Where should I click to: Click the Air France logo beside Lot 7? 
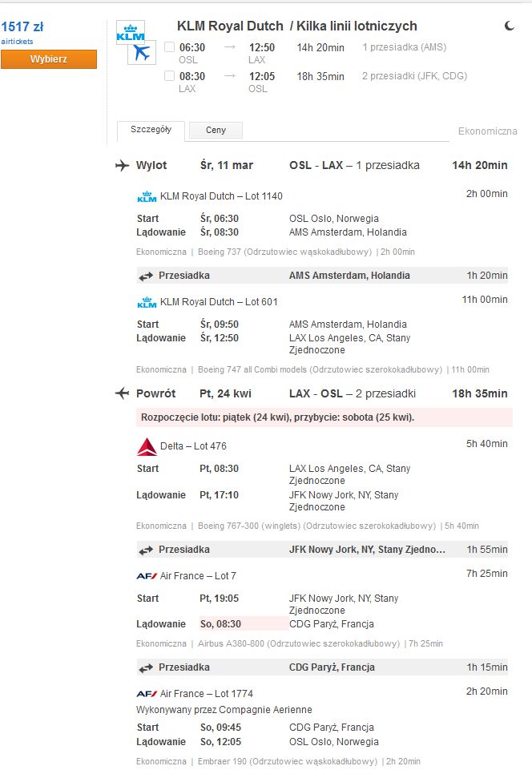point(147,576)
